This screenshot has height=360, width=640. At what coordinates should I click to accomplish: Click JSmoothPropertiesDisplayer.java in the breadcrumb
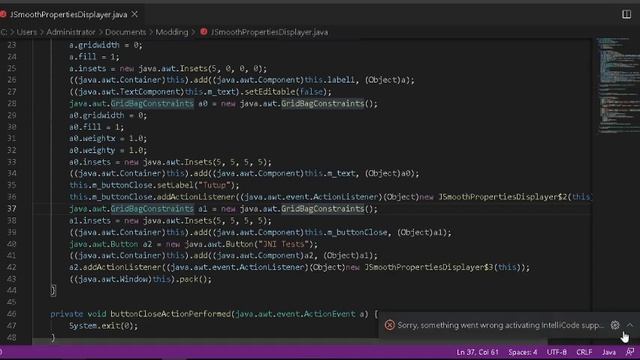pyautogui.click(x=269, y=32)
